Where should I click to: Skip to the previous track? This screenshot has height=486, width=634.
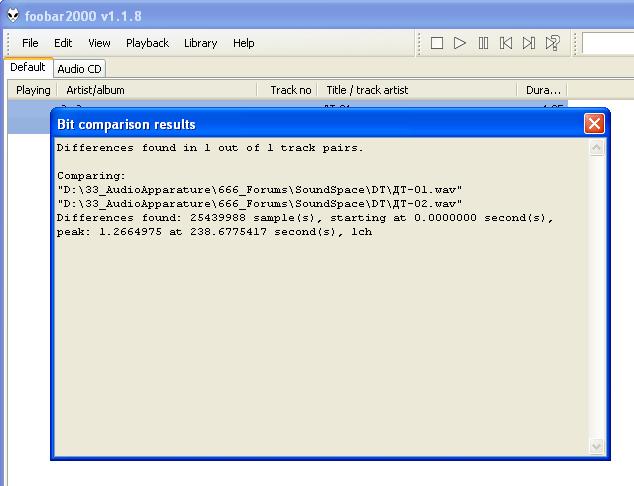pyautogui.click(x=506, y=43)
